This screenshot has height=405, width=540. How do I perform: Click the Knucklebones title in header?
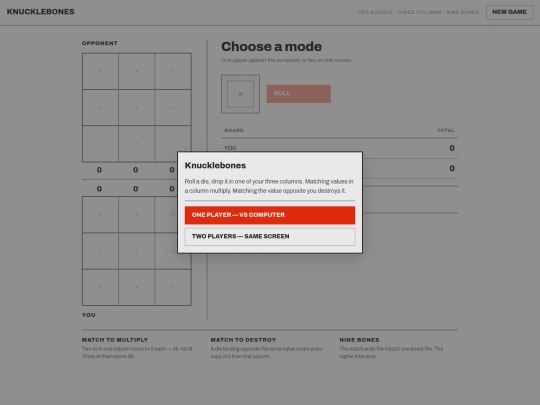(x=41, y=12)
